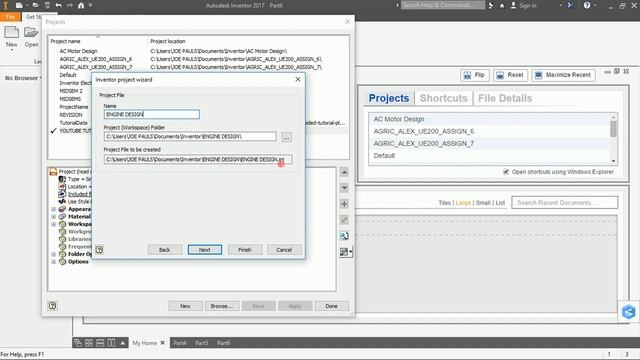Click the Finish button in project wizard

point(245,250)
